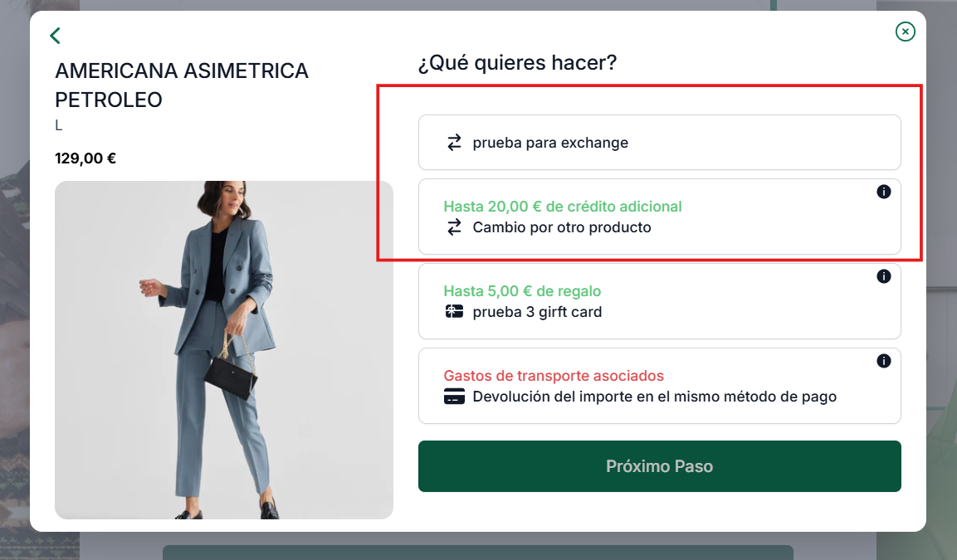Open info icon for Cambio por otro producto
Screen dimensions: 957x560
click(884, 192)
